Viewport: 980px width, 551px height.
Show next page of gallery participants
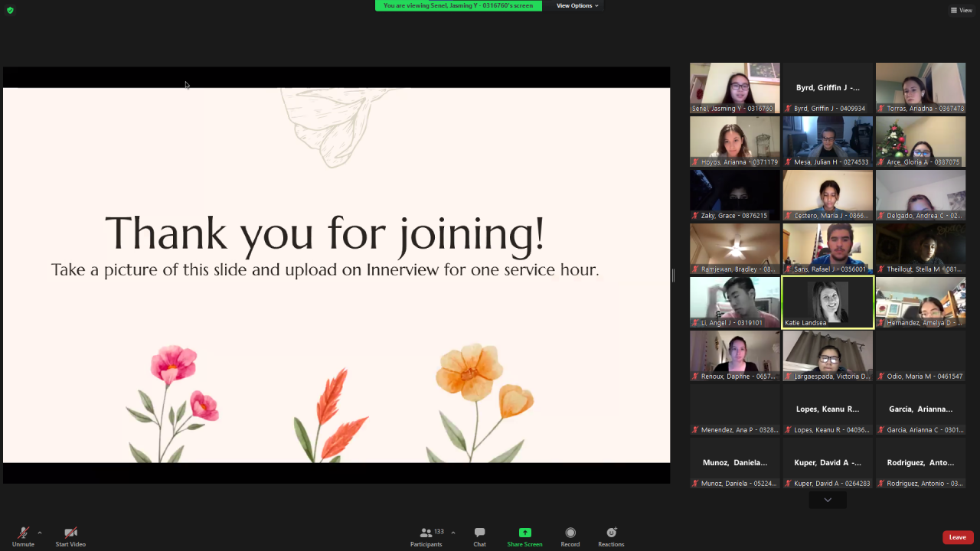click(x=828, y=500)
